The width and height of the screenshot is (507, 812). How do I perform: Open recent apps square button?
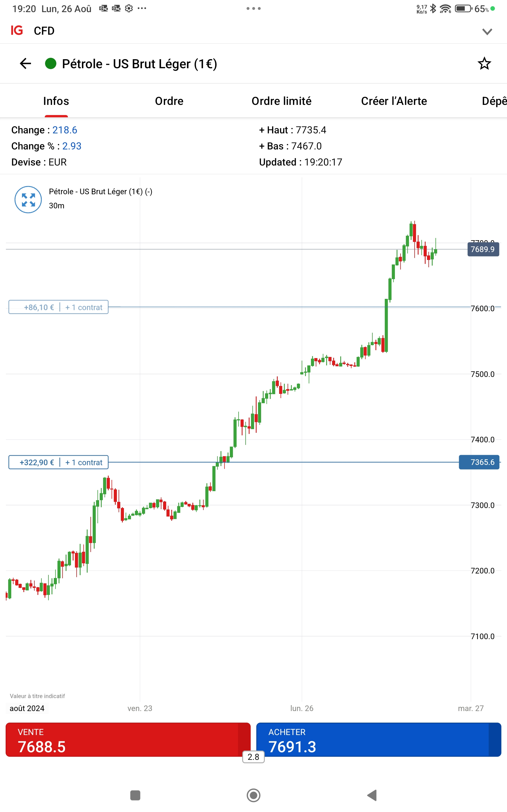(x=135, y=795)
